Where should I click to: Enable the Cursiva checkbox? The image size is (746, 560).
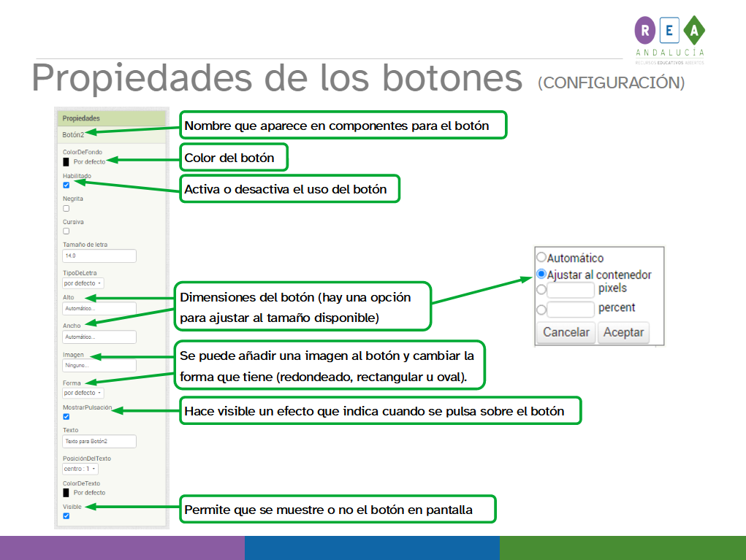66,231
